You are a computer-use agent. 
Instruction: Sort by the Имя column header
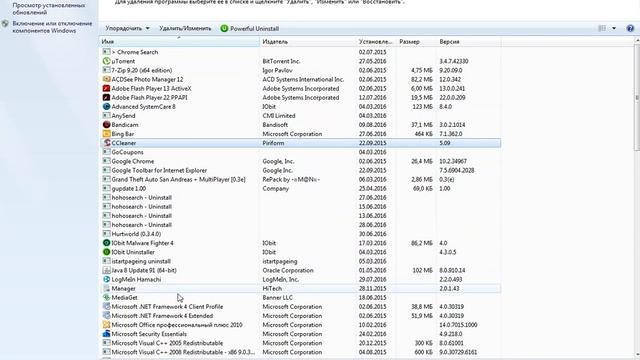pyautogui.click(x=179, y=42)
